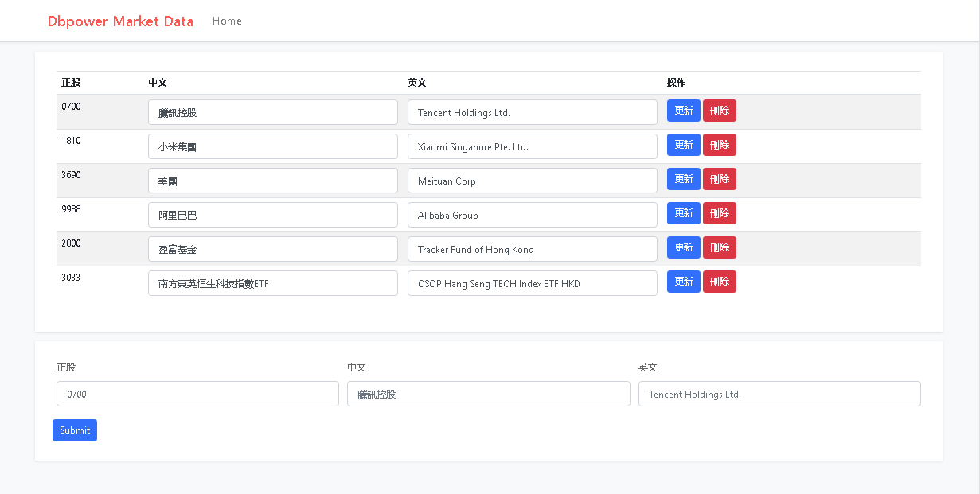Focus the bottom form 中文 name input
Screen dimensions: 980x494
(x=489, y=394)
